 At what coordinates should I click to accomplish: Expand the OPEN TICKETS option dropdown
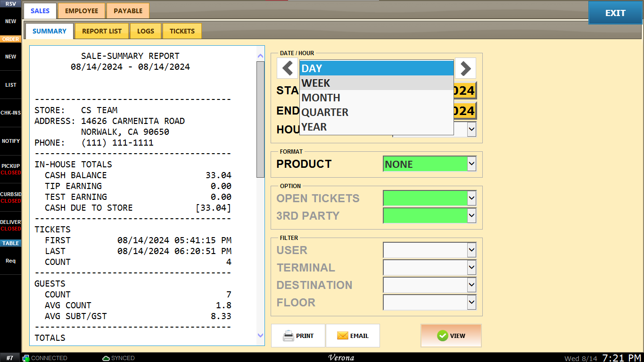click(x=429, y=198)
